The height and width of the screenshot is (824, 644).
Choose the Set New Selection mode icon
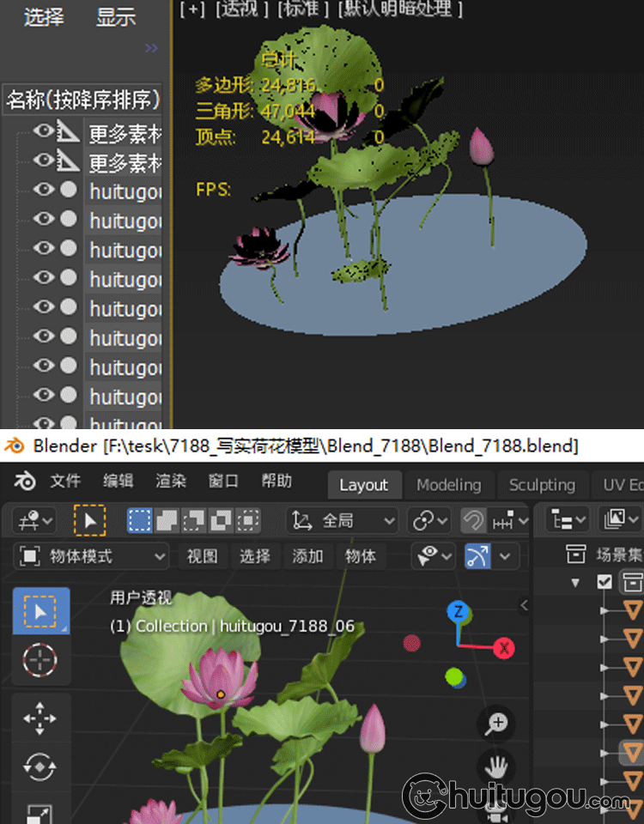[x=139, y=521]
